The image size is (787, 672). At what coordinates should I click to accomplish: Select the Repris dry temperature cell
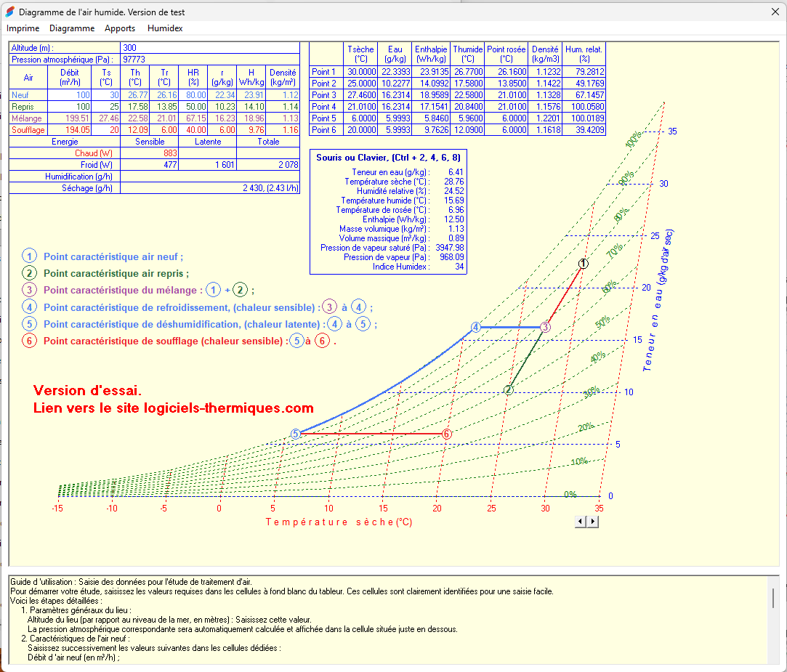(106, 107)
